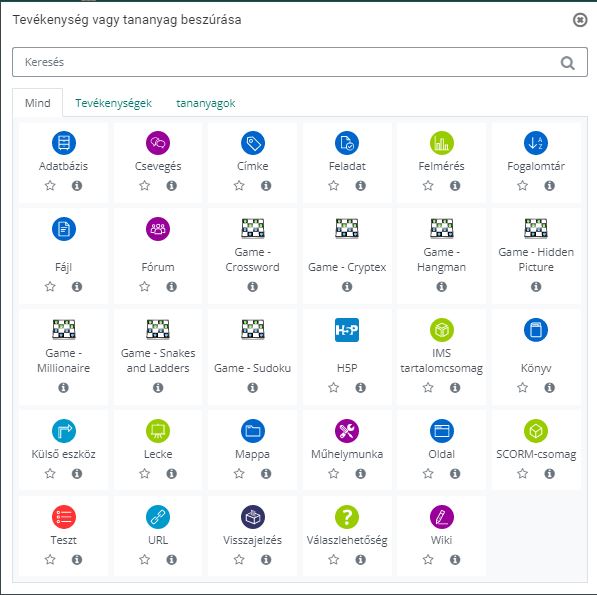
Task: Switch to the tananyagok tab
Action: click(206, 103)
